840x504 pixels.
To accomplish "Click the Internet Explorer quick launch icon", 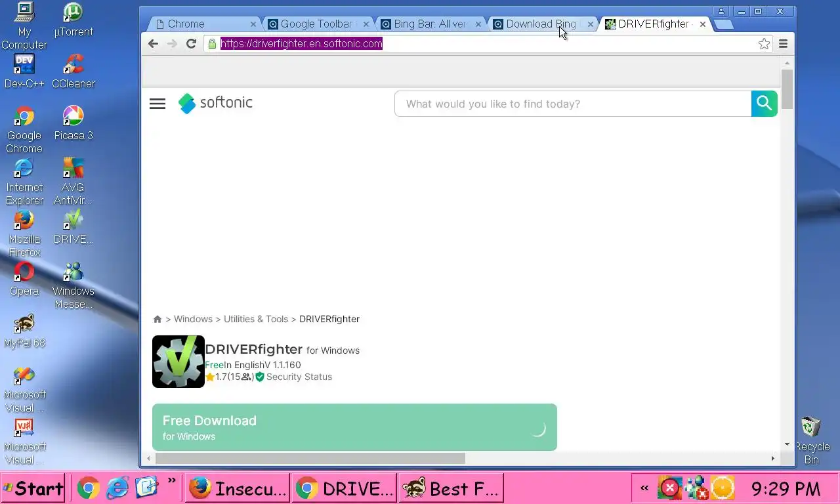I will pos(117,488).
